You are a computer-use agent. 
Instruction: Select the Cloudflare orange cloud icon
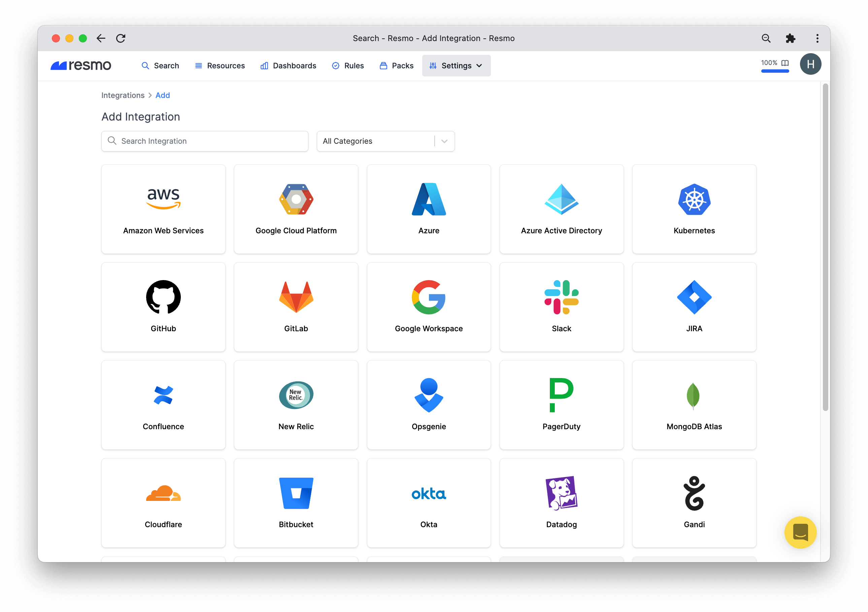coord(163,492)
